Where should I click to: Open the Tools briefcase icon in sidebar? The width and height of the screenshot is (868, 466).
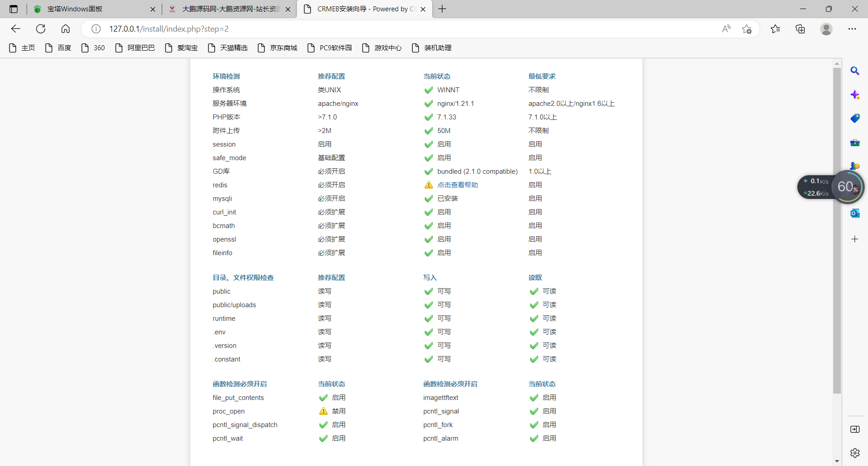[855, 143]
